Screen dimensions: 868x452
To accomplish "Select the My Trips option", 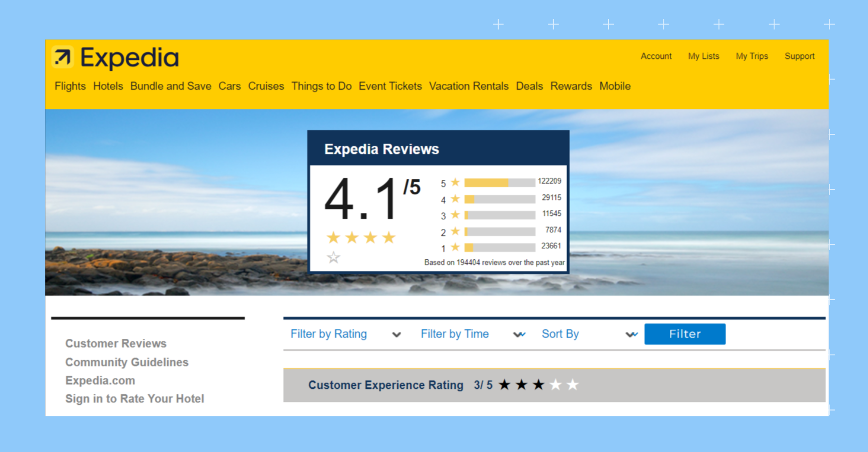I will coord(752,56).
